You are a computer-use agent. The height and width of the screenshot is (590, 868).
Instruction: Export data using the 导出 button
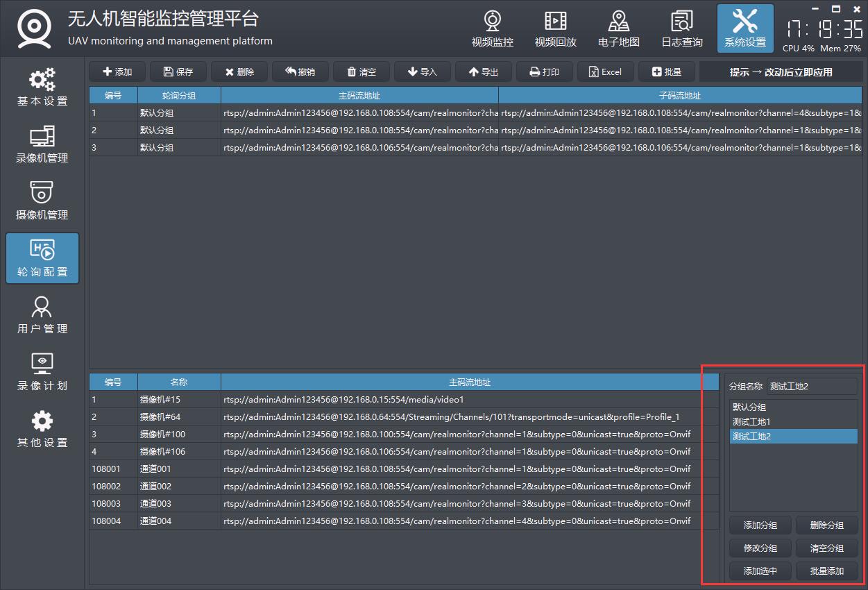coord(484,72)
